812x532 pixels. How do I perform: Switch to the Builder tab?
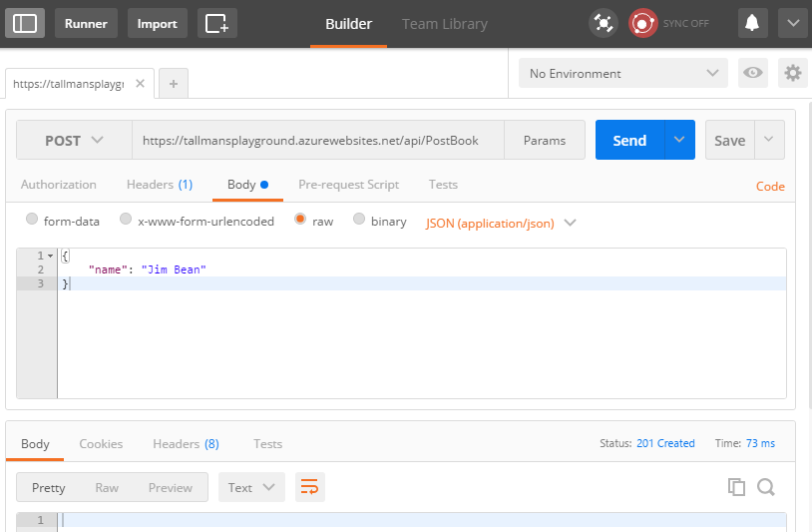pos(348,24)
